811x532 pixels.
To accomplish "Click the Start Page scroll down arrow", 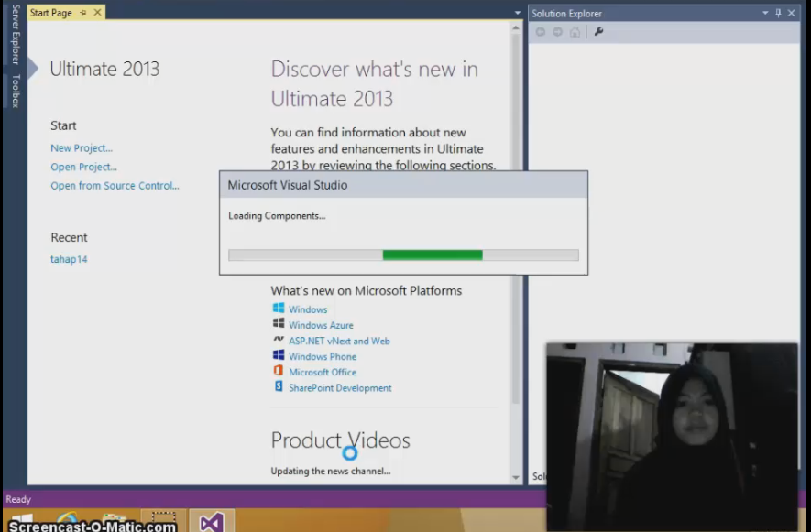I will (x=516, y=477).
